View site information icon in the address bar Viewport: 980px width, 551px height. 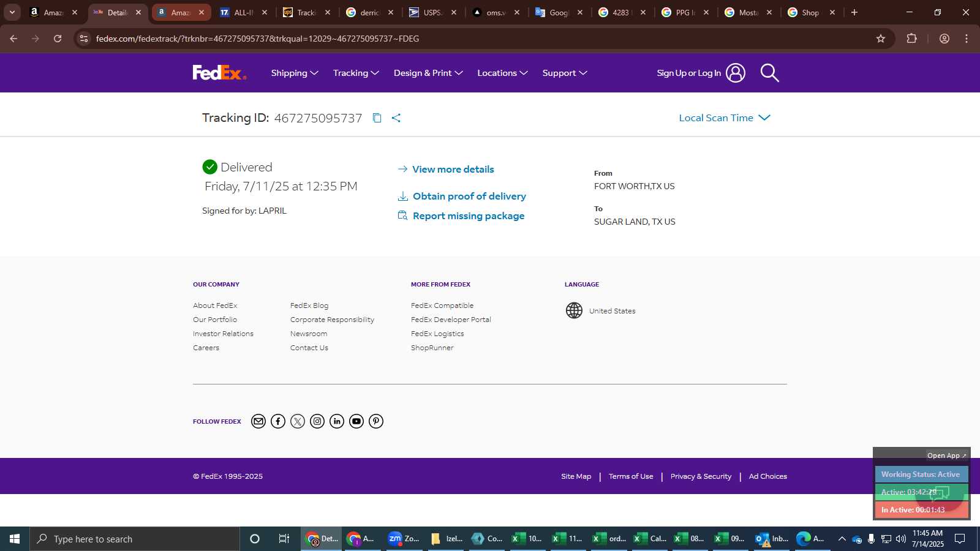tap(84, 39)
